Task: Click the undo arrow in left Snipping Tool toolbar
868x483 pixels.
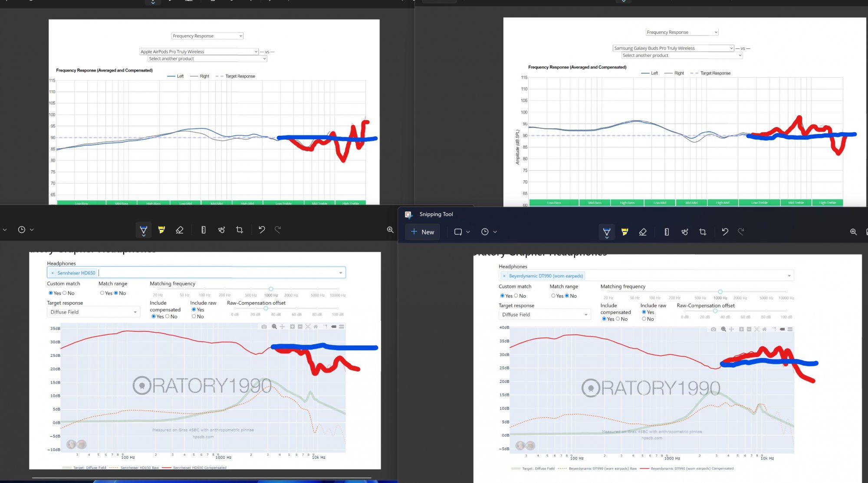Action: coord(262,230)
